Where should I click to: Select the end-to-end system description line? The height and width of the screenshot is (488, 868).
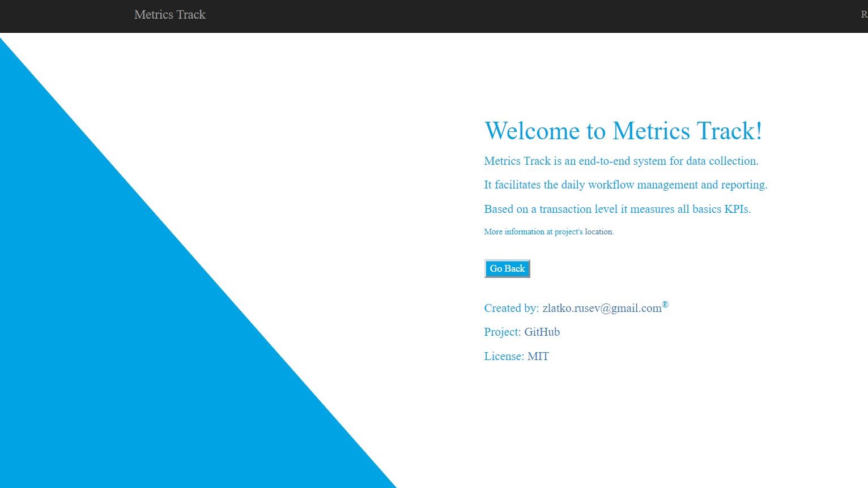(621, 161)
